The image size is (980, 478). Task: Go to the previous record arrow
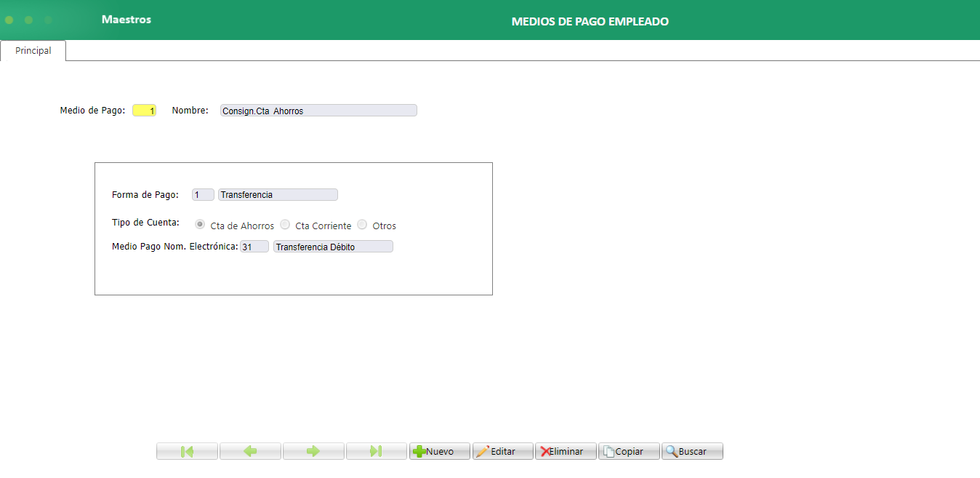250,451
